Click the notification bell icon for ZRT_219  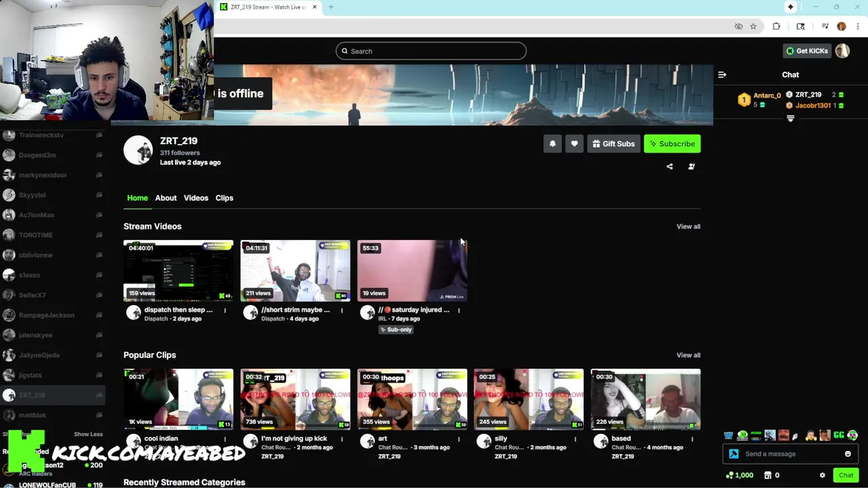552,144
